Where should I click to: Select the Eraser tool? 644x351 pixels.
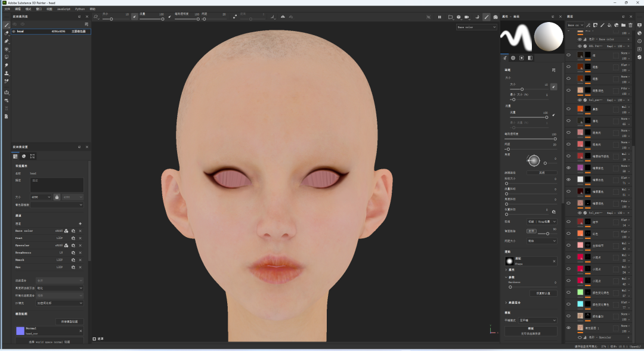6,33
